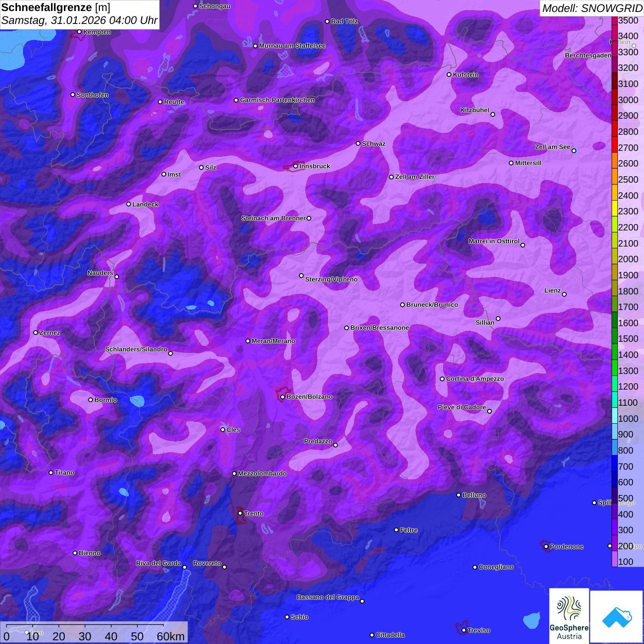Click the Cittadella label
This screenshot has height=644, width=644.
click(390, 635)
